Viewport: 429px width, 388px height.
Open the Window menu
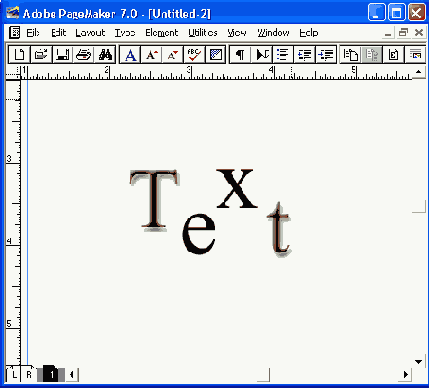tap(273, 33)
